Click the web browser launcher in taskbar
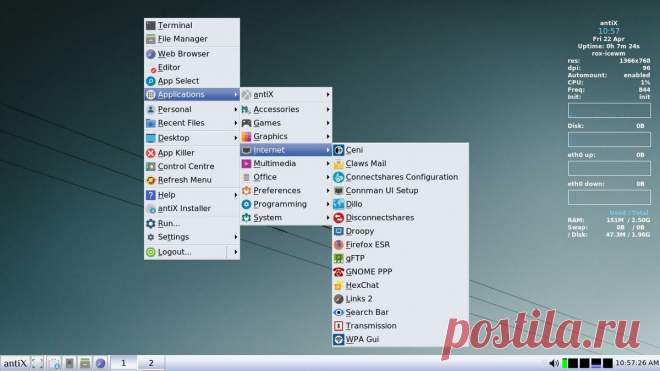 pos(100,363)
